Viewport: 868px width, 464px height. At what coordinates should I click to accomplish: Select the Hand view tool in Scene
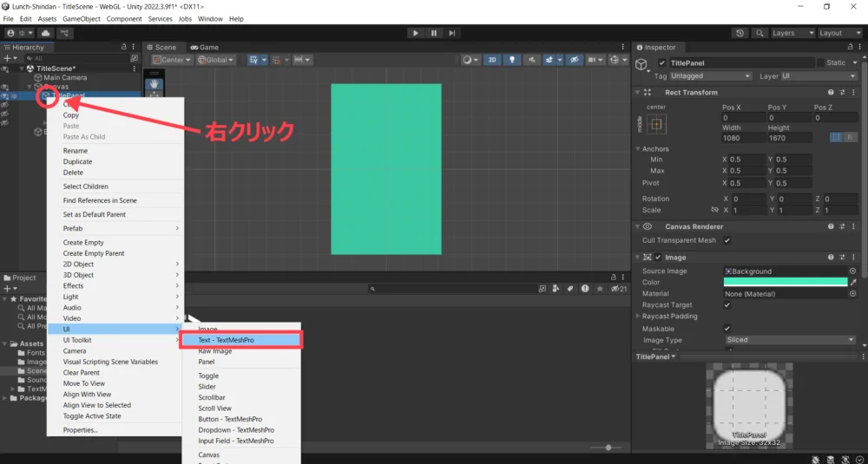155,83
